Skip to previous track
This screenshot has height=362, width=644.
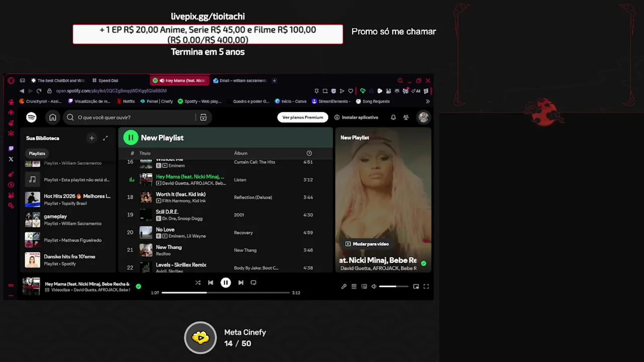211,283
